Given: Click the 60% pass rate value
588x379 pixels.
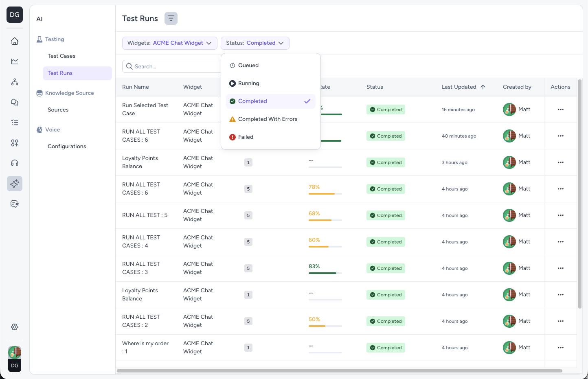Looking at the screenshot, I should tap(314, 240).
